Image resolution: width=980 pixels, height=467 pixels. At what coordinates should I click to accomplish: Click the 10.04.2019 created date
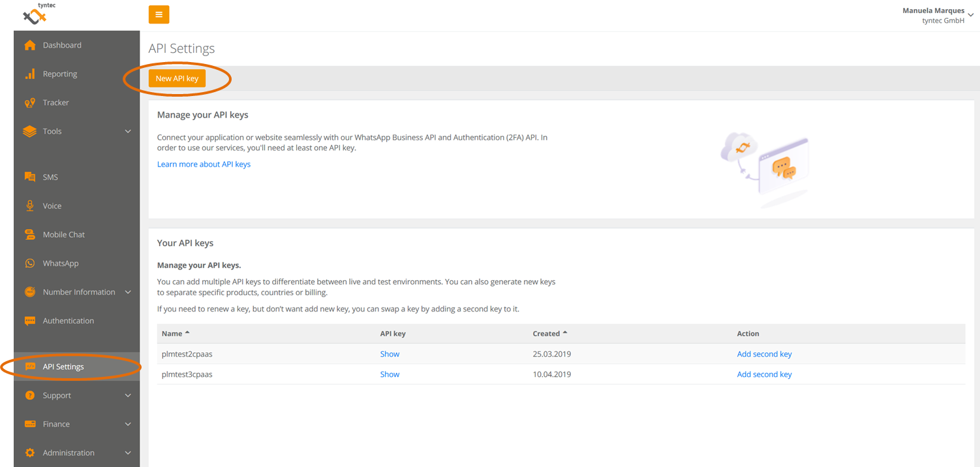click(x=552, y=374)
